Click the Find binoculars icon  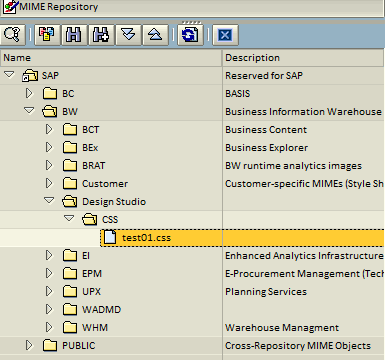(74, 34)
